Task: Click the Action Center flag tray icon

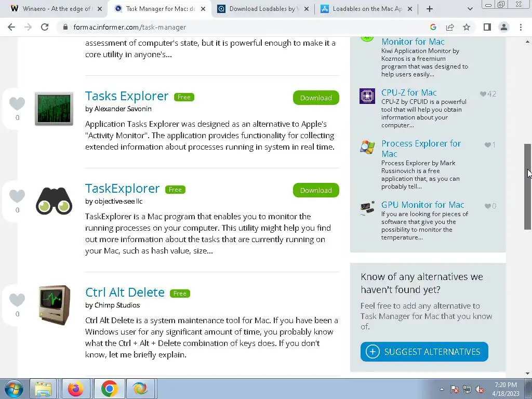Action: tap(455, 389)
